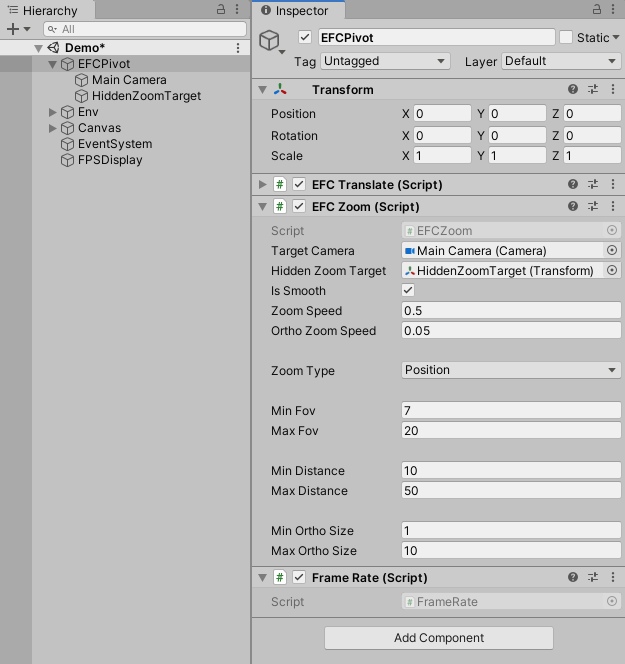
Task: Open Frame Rate presets icon
Action: click(593, 577)
